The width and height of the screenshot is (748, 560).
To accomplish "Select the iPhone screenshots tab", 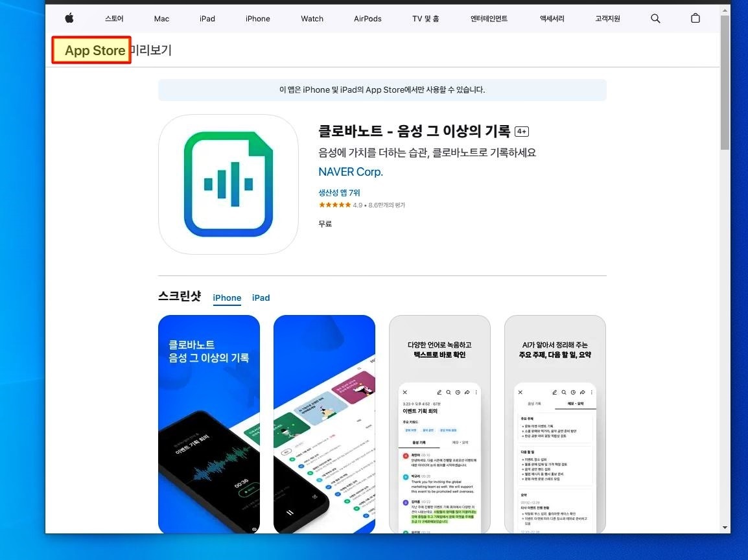I will click(227, 297).
